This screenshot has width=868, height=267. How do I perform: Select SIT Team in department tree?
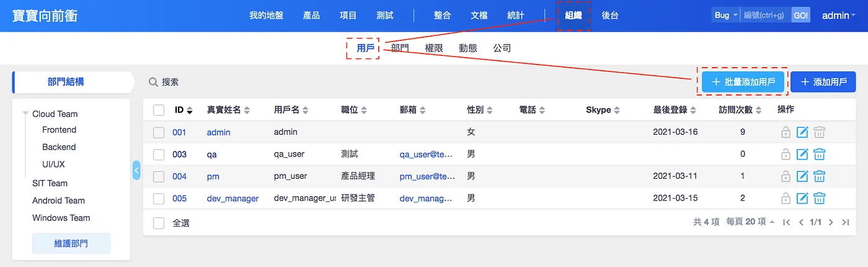point(50,183)
